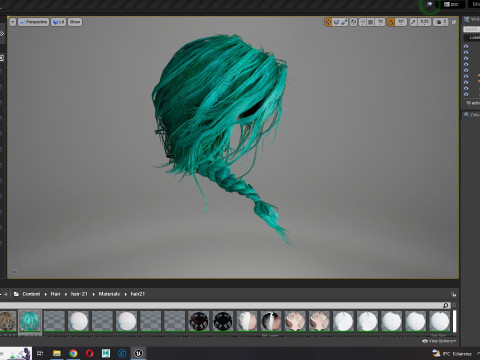Screen dimensions: 480x360
Task: Toggle rotation snapping (orange angle icon)
Action: (391, 22)
